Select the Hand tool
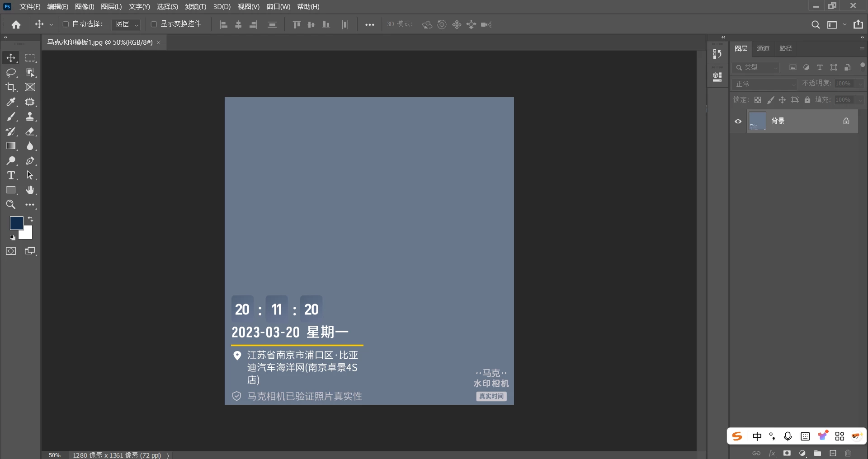This screenshot has height=459, width=868. (30, 190)
